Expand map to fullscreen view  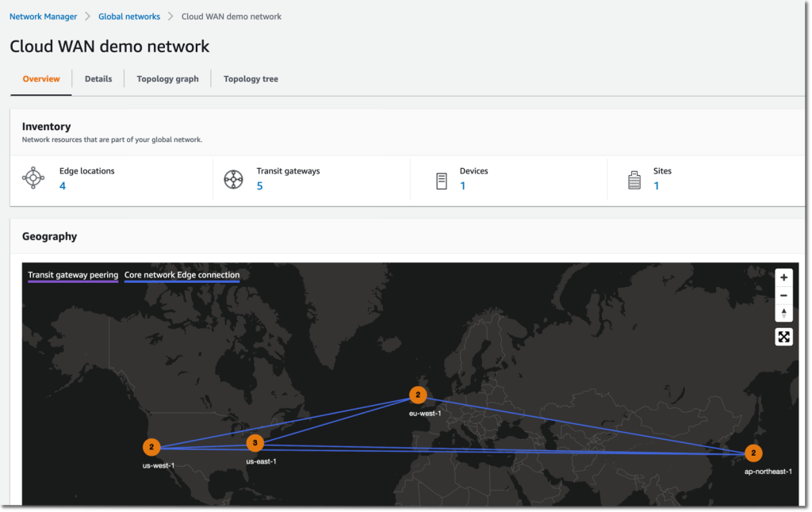point(783,336)
